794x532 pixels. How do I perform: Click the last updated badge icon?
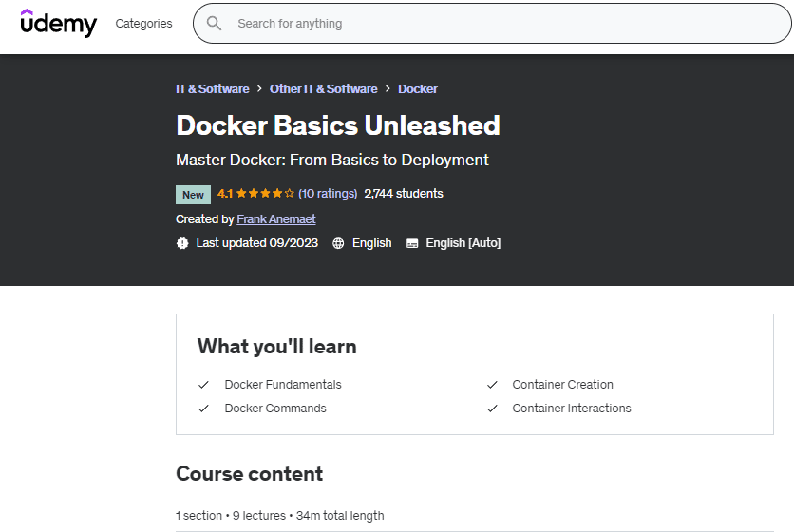(182, 243)
